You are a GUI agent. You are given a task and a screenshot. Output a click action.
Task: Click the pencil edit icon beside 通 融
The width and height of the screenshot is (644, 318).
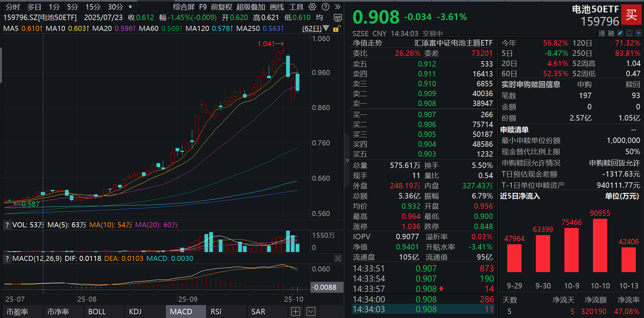[x=621, y=33]
